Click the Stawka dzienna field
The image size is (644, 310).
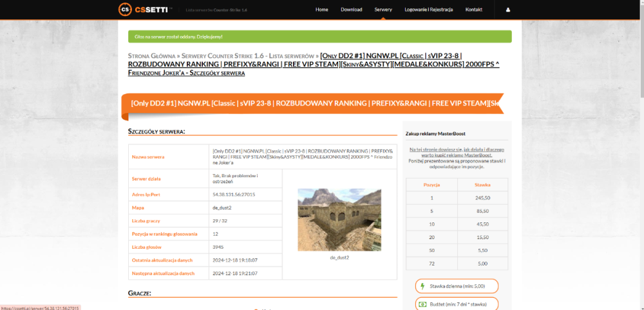(x=457, y=286)
